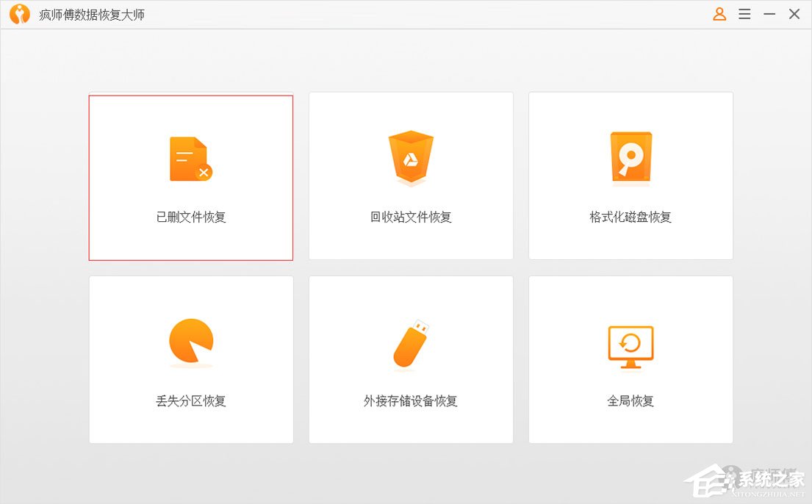812x504 pixels.
Task: Click the user account icon in titlebar
Action: coord(719,14)
